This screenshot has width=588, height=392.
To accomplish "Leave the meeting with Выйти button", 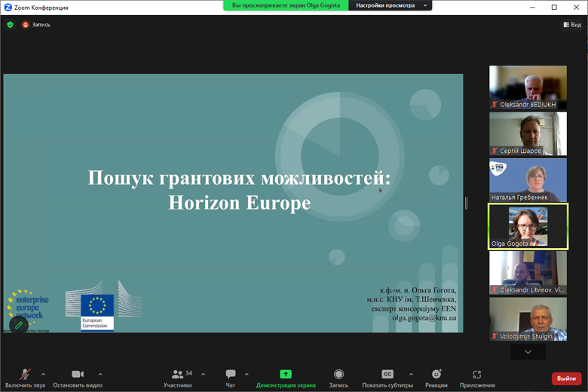I will [x=566, y=378].
